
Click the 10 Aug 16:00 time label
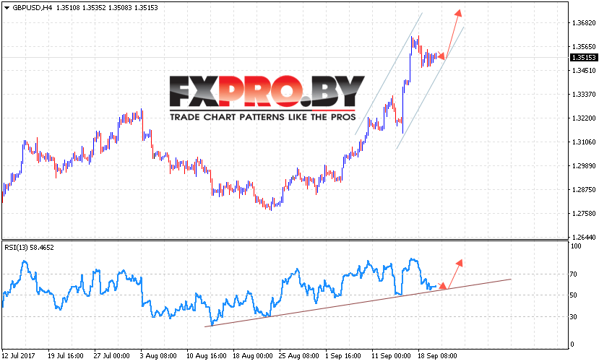point(206,355)
